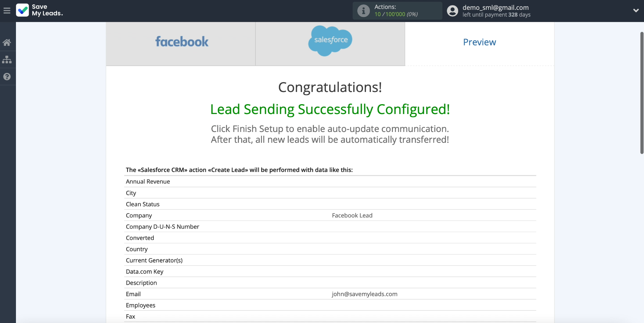Click the Save My Leads logo
Screen dimensions: 644x323
tap(39, 10)
